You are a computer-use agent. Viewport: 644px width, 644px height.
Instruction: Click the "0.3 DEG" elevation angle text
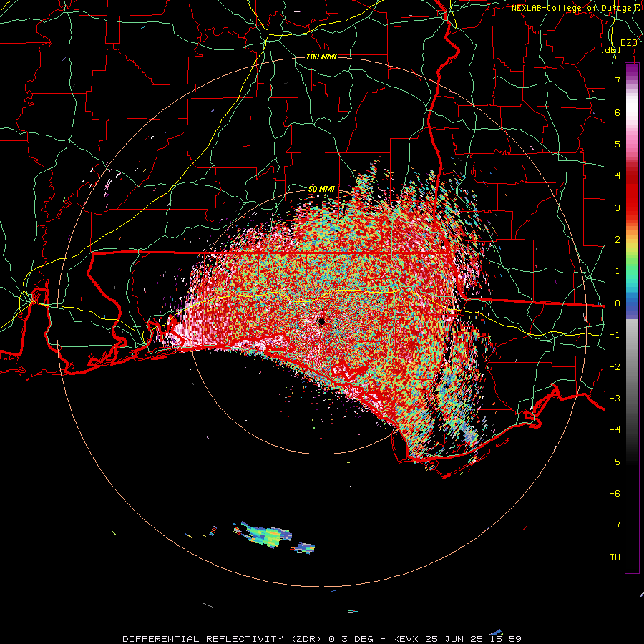coord(351,639)
